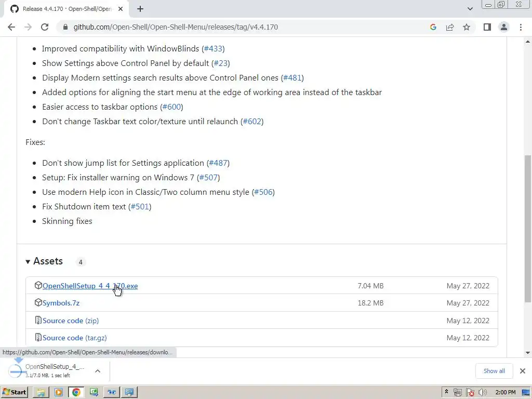
Task: Open issue #600 link
Action: pyautogui.click(x=171, y=107)
